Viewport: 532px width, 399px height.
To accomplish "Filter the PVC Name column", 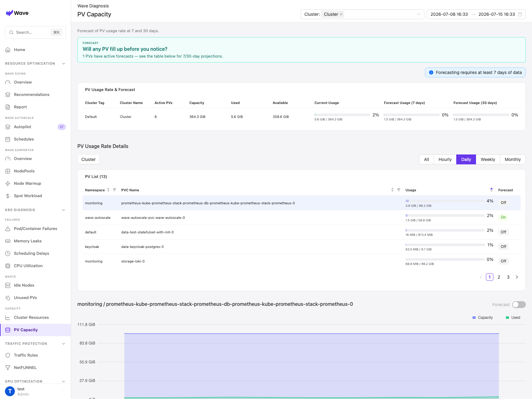I will [x=399, y=190].
